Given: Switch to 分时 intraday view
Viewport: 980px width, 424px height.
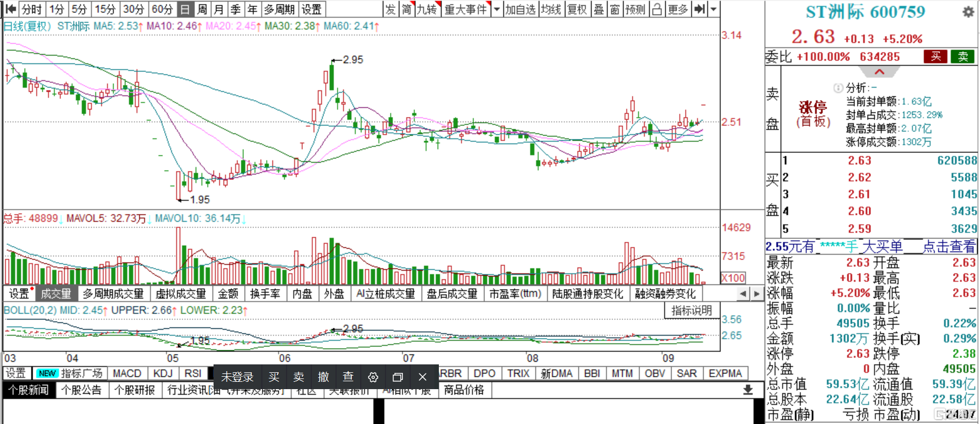Looking at the screenshot, I should tap(32, 9).
